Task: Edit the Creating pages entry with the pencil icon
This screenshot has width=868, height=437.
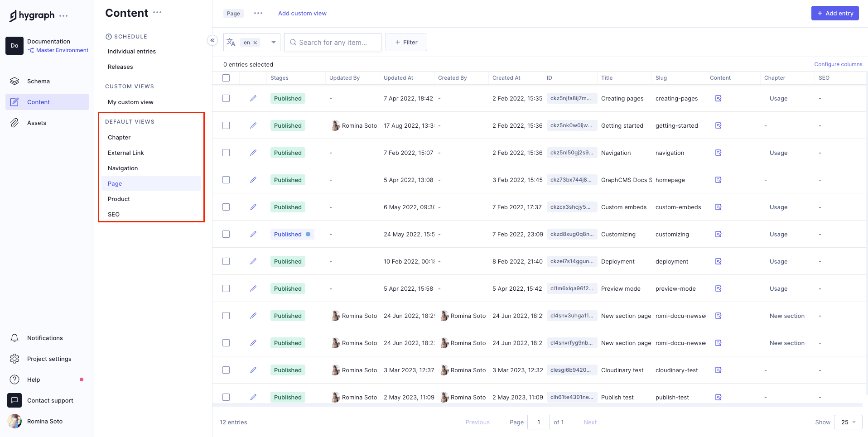Action: click(253, 98)
